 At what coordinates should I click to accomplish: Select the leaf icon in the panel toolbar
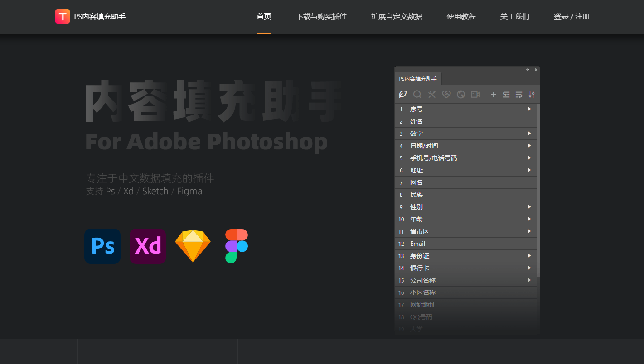pos(403,94)
